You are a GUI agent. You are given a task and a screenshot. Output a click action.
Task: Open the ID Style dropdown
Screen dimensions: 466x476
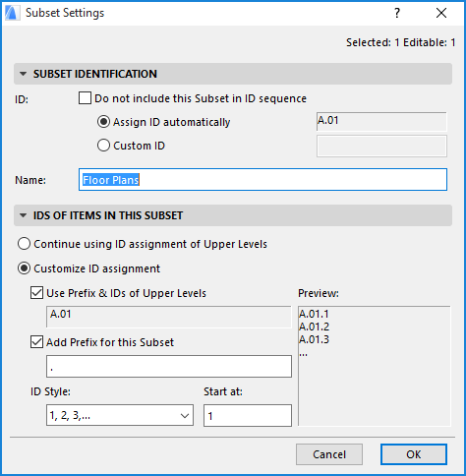(x=120, y=415)
